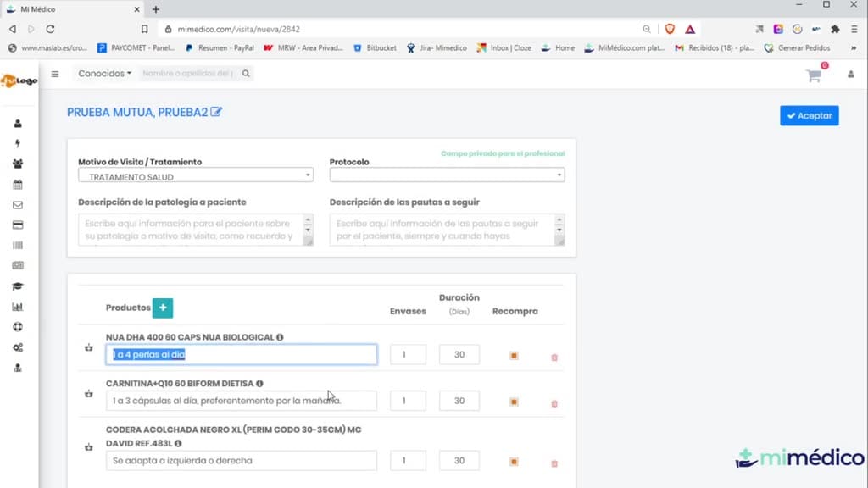Open PAYCOMET bookmark
The width and height of the screenshot is (868, 488).
tap(136, 48)
